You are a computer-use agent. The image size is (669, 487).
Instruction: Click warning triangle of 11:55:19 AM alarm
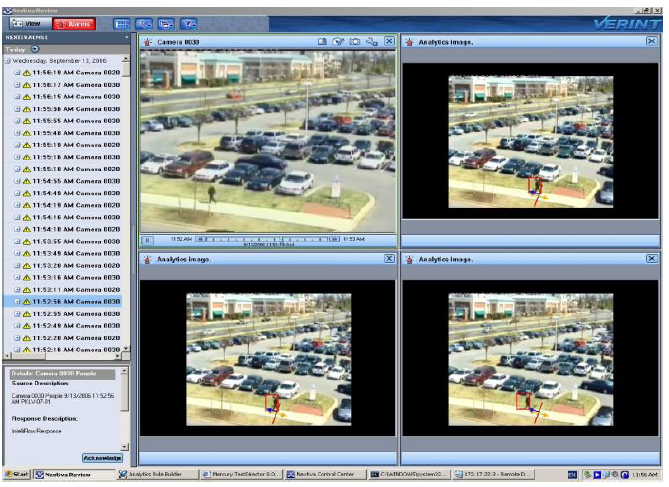(26, 145)
